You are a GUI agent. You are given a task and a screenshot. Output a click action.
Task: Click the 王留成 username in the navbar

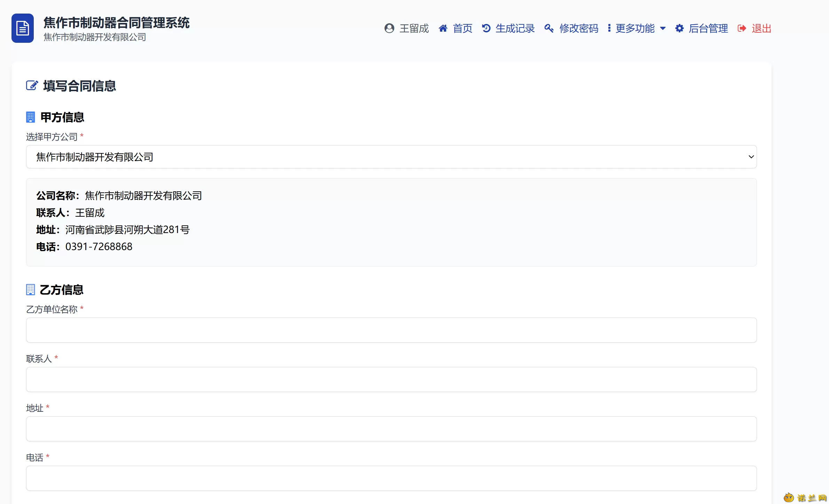[x=414, y=28]
